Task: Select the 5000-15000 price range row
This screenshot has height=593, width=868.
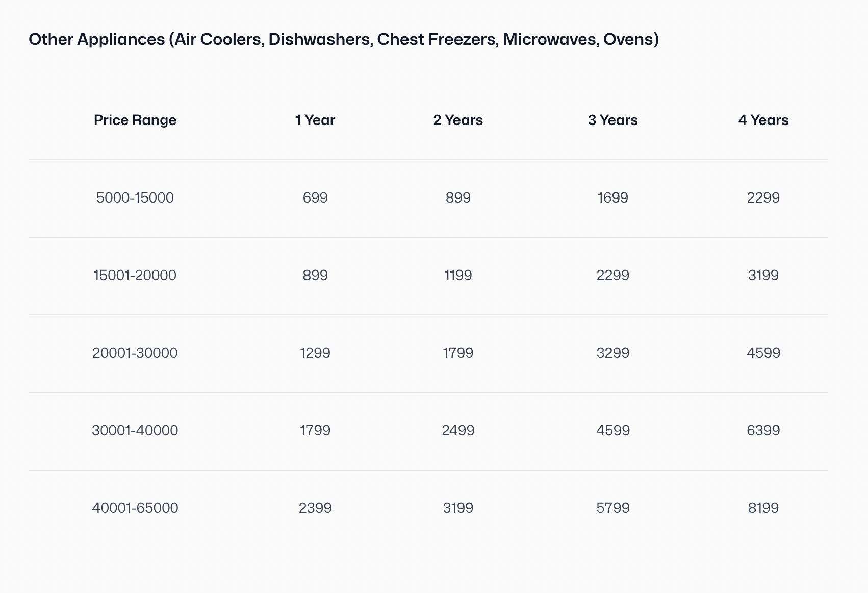Action: click(x=135, y=197)
